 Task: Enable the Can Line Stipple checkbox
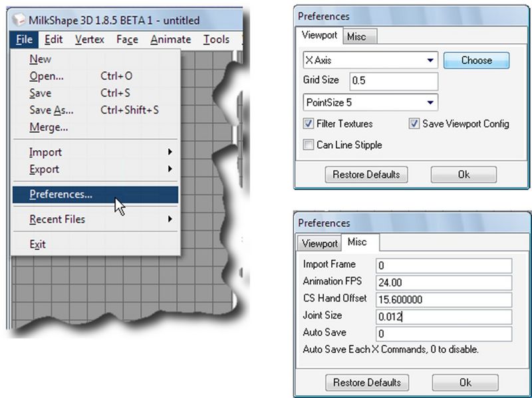tap(309, 145)
